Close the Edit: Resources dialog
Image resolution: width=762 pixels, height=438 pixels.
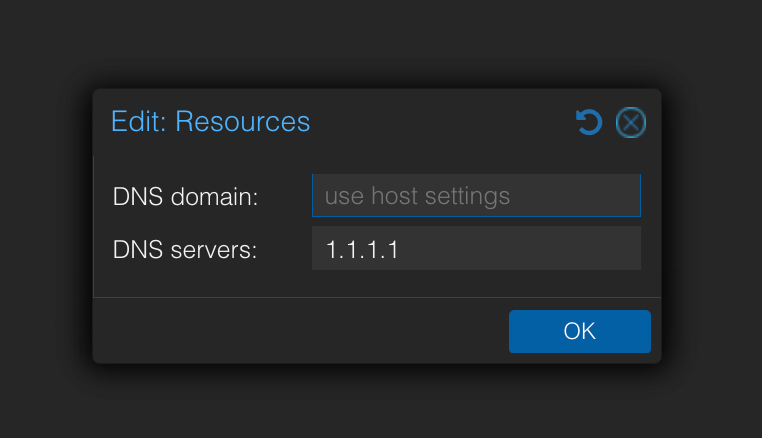click(630, 123)
